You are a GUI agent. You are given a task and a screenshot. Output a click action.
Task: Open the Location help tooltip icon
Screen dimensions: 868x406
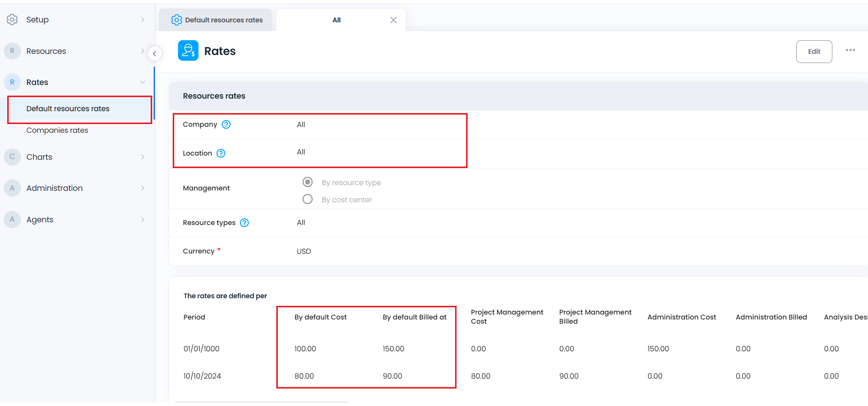click(x=221, y=153)
